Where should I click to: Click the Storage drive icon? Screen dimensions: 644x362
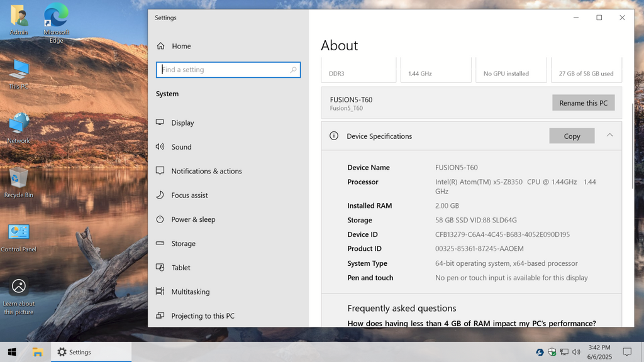pos(160,243)
